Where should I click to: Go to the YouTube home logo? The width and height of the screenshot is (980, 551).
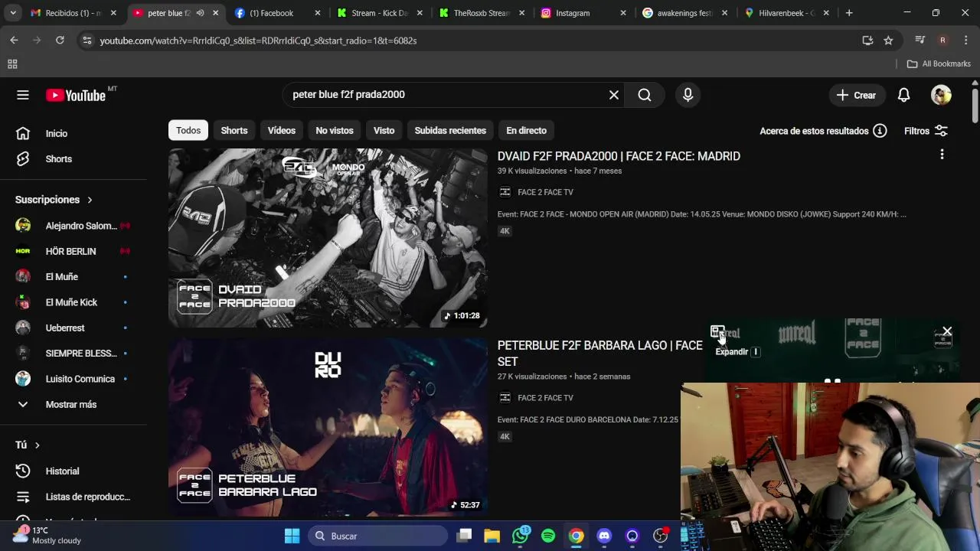(75, 95)
